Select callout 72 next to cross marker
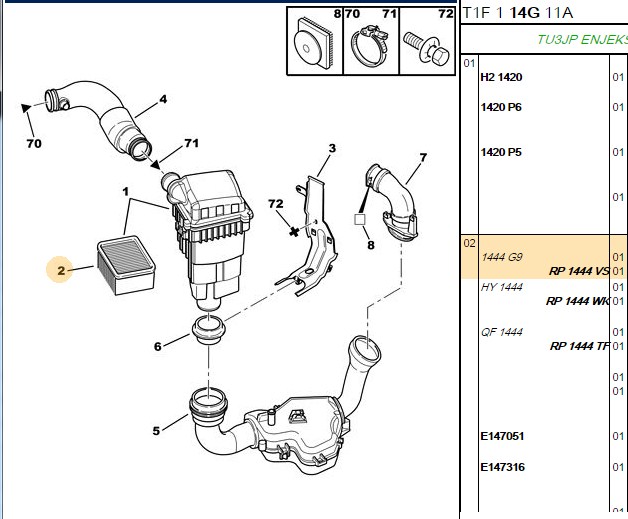 tap(276, 204)
